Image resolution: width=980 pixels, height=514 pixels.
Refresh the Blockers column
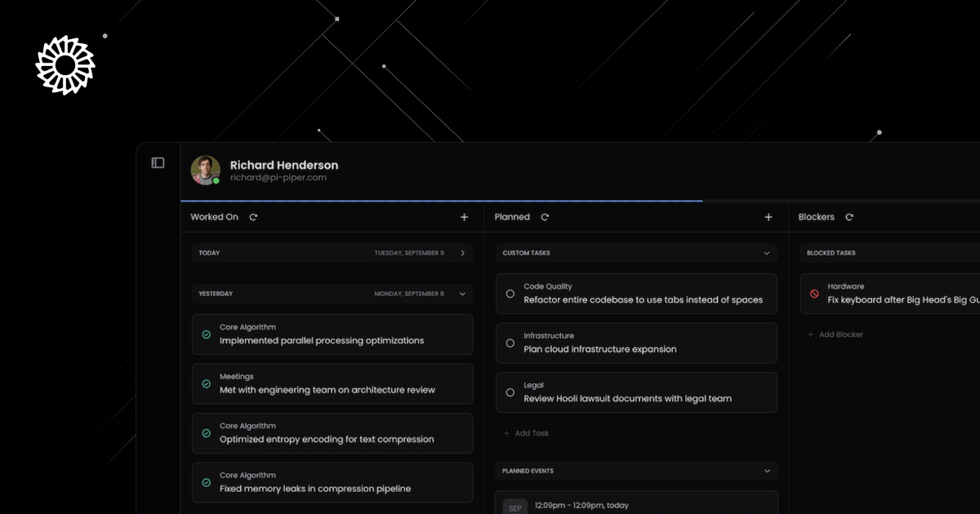click(849, 217)
